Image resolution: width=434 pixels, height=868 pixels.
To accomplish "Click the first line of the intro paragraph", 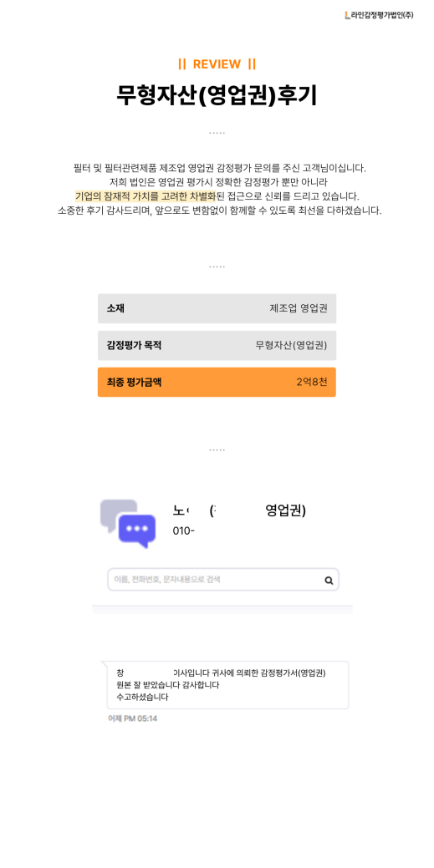I will (x=219, y=167).
